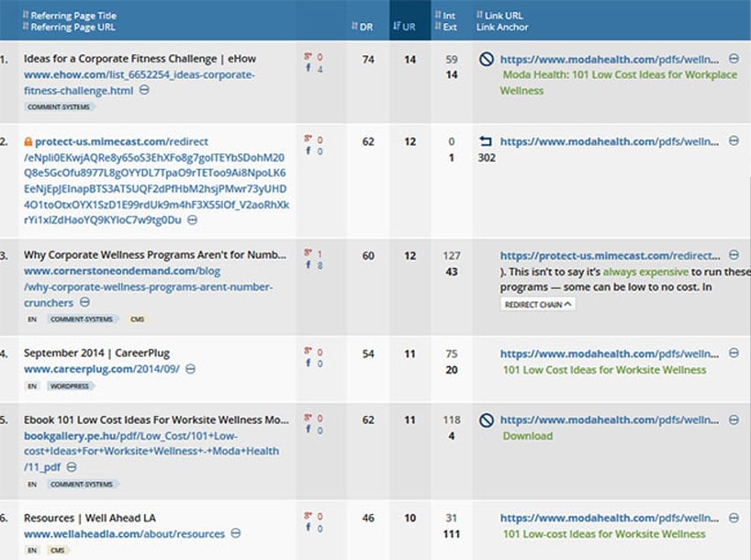The width and height of the screenshot is (751, 560).
Task: Sort by the DR column header
Action: tap(362, 27)
